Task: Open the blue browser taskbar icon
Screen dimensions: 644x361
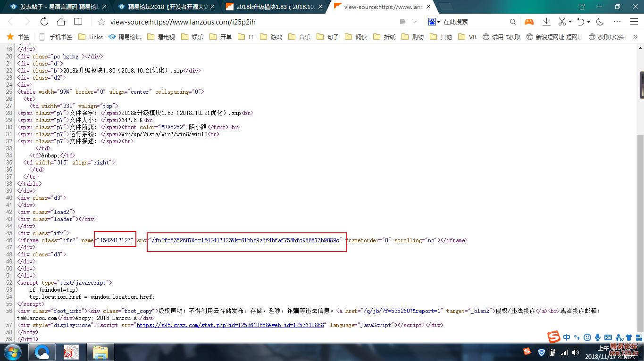Action: 43,352
